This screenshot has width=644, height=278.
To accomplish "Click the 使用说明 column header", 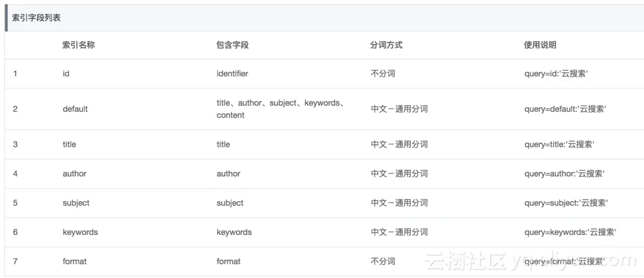I will point(540,45).
